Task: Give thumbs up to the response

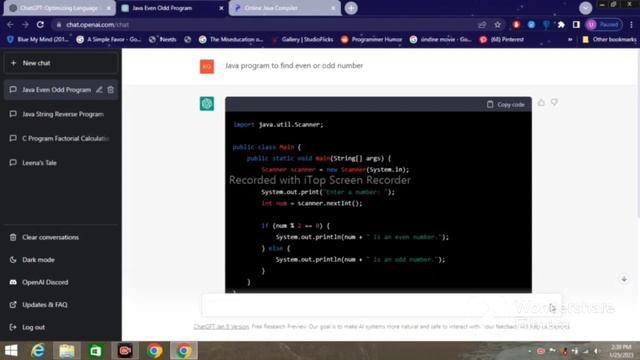Action: [x=541, y=102]
